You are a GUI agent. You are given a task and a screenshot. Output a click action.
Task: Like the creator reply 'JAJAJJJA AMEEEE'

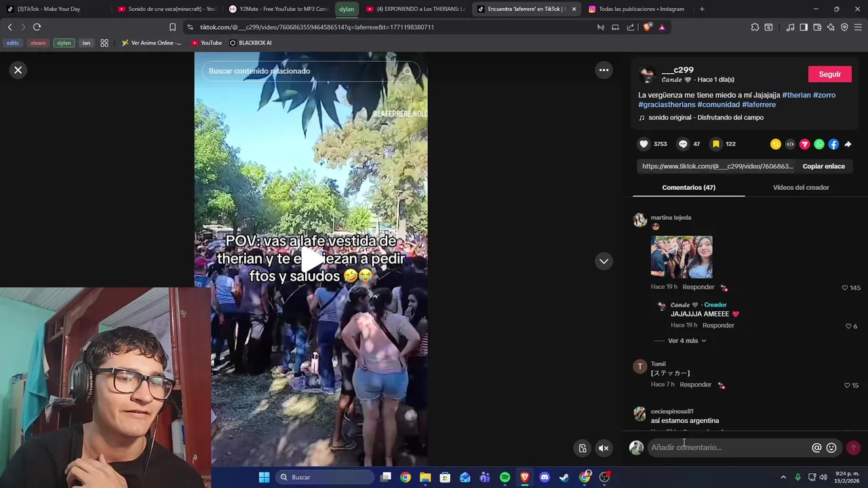[848, 326]
